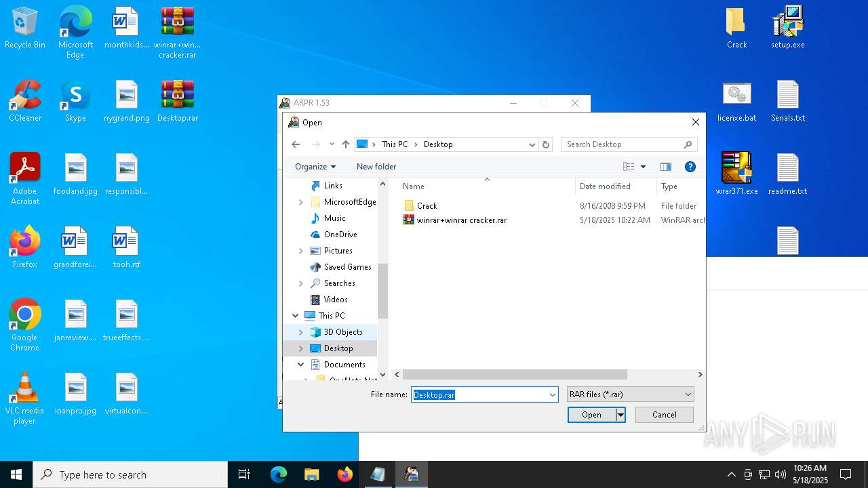This screenshot has width=868, height=488.
Task: Select Saved Games in navigation pane
Action: (x=347, y=267)
